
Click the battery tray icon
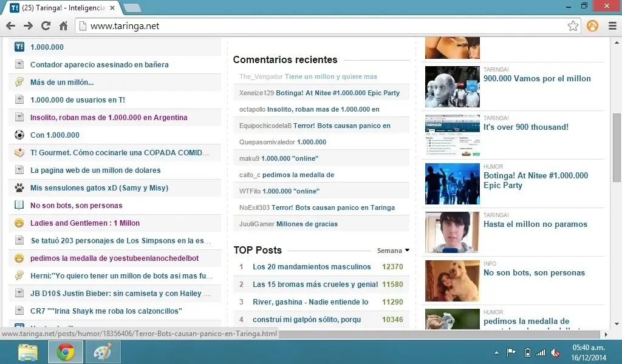point(528,352)
